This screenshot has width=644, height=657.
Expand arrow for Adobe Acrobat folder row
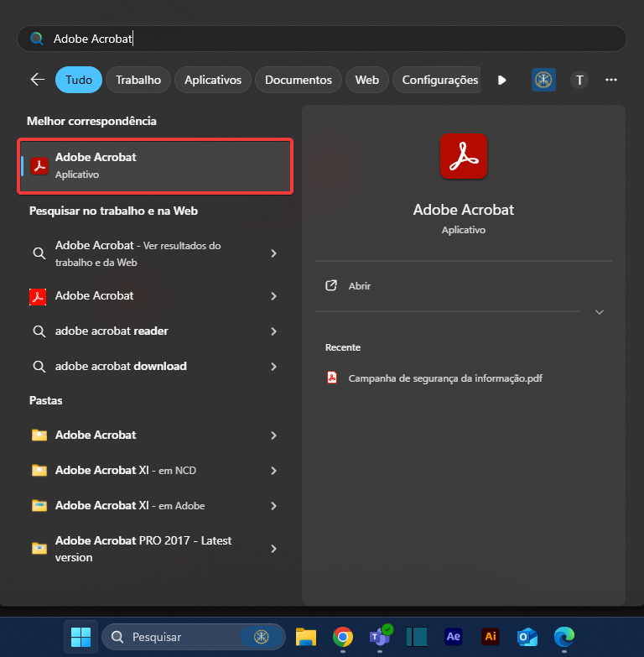coord(273,435)
